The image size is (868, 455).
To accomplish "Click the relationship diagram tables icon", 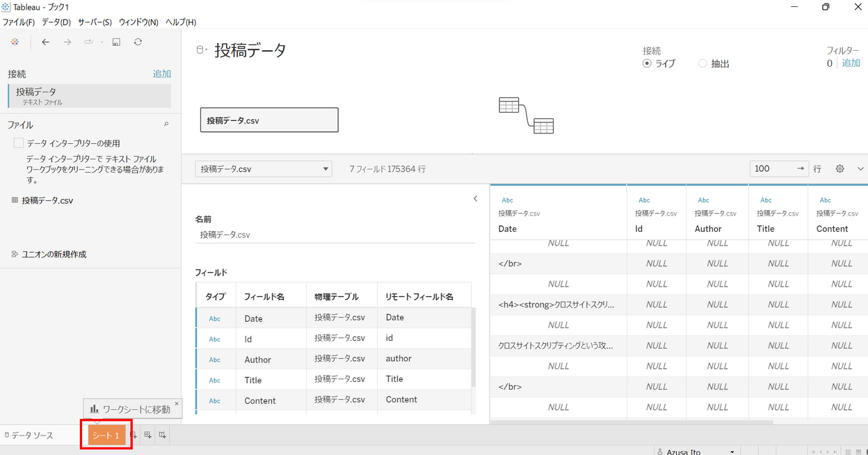I will [x=527, y=115].
